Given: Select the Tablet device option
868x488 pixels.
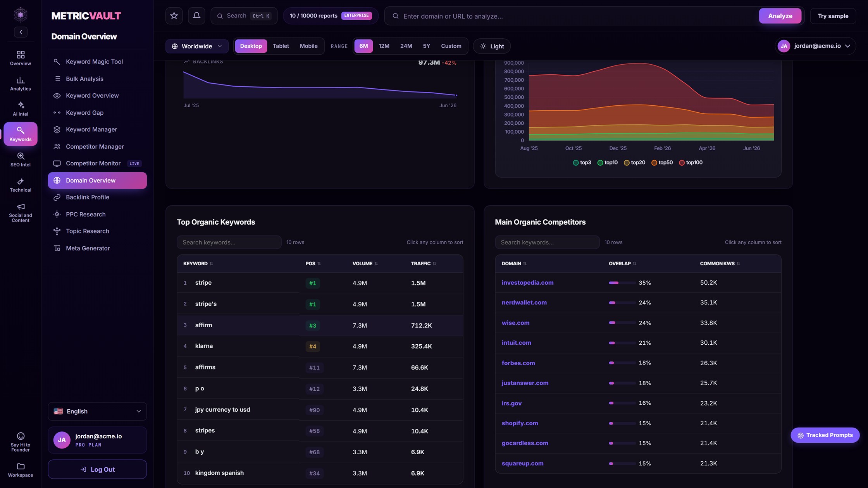Looking at the screenshot, I should (x=281, y=46).
